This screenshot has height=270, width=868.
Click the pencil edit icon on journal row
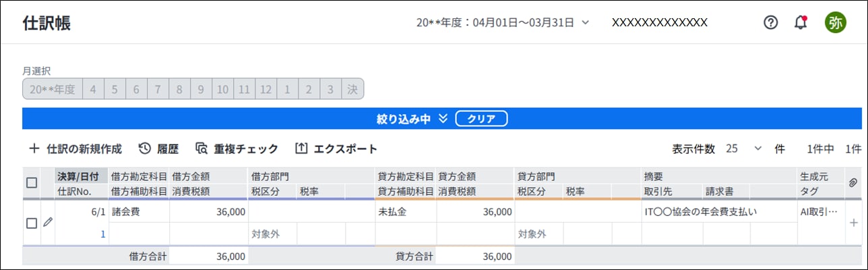pyautogui.click(x=47, y=222)
